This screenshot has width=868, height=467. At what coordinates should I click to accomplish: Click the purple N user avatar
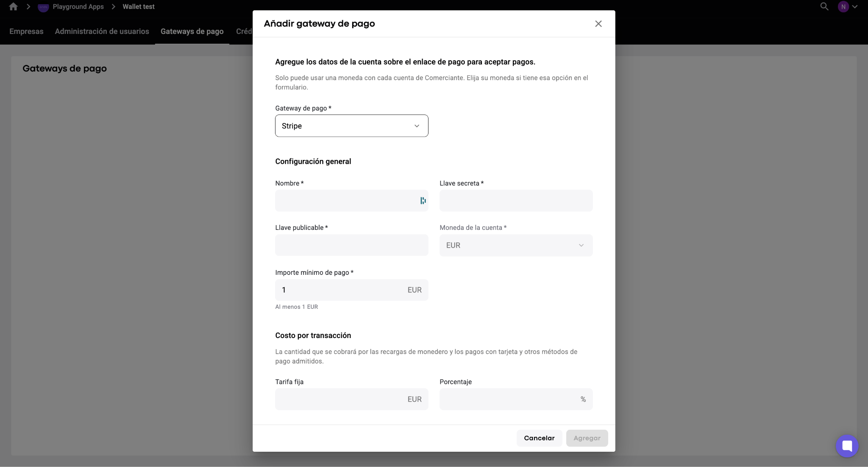click(x=843, y=7)
